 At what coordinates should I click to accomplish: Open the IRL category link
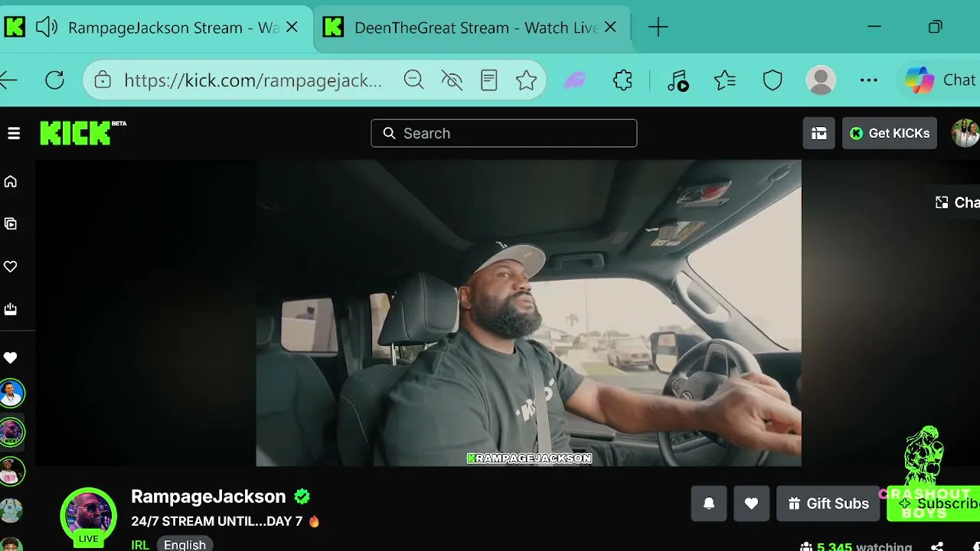click(140, 545)
